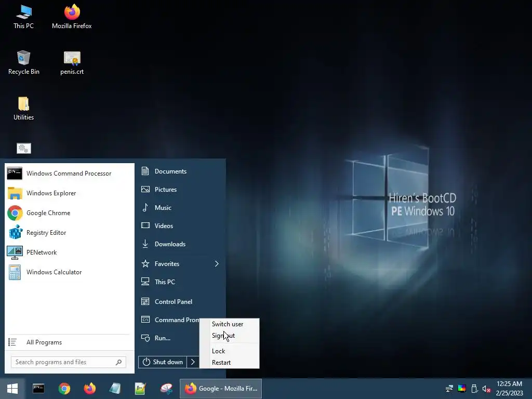Launch Windows Command Processor from Start menu
The width and height of the screenshot is (532, 399).
69,174
